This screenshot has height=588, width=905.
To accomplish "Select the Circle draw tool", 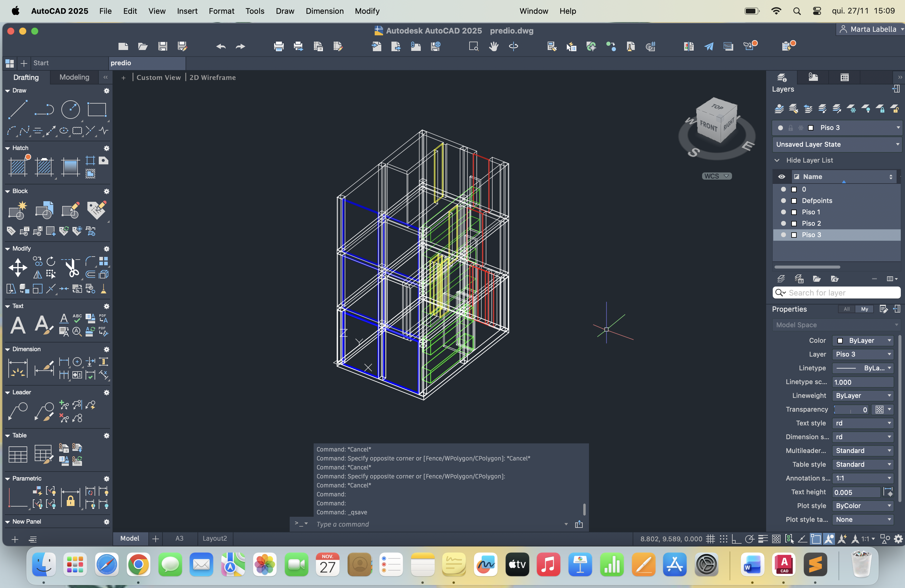I will 70,110.
